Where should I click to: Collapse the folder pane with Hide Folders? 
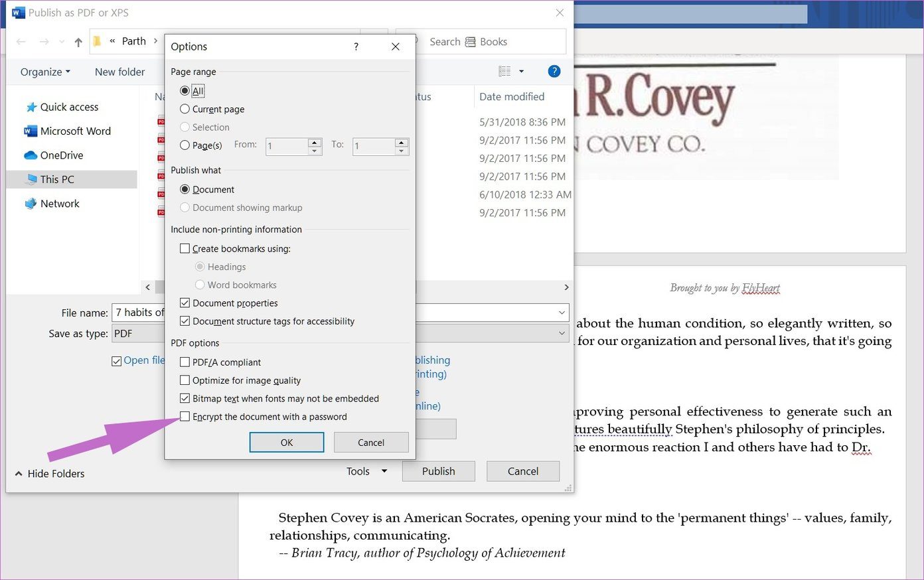(50, 474)
